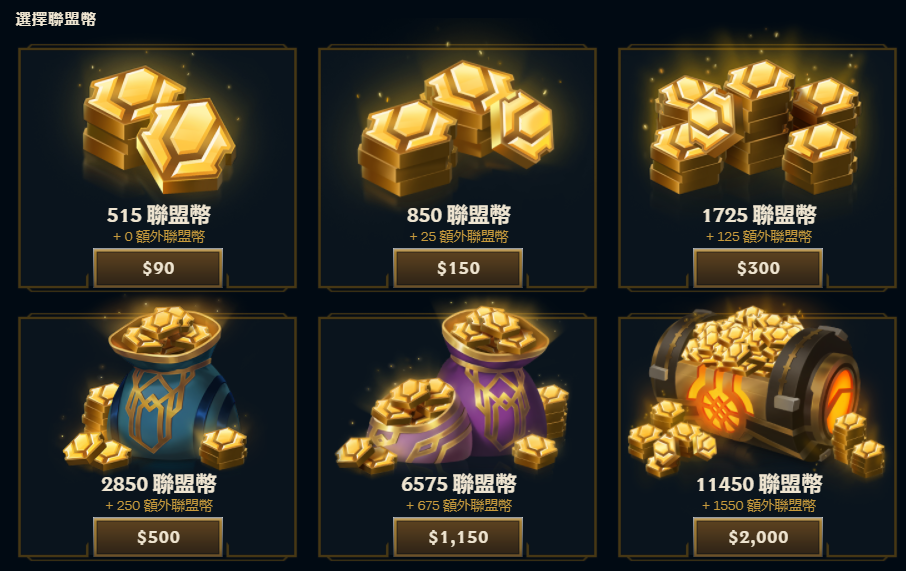Select the $500 price button
This screenshot has width=906, height=571.
[158, 537]
